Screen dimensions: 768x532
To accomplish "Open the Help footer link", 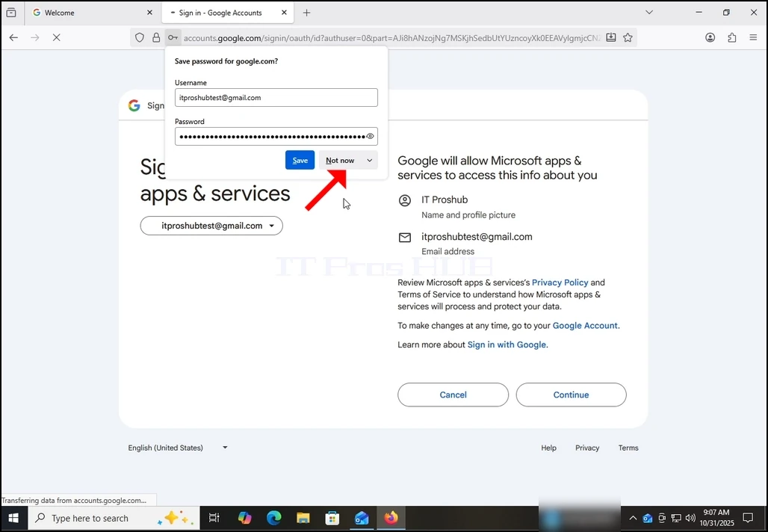I will tap(548, 448).
